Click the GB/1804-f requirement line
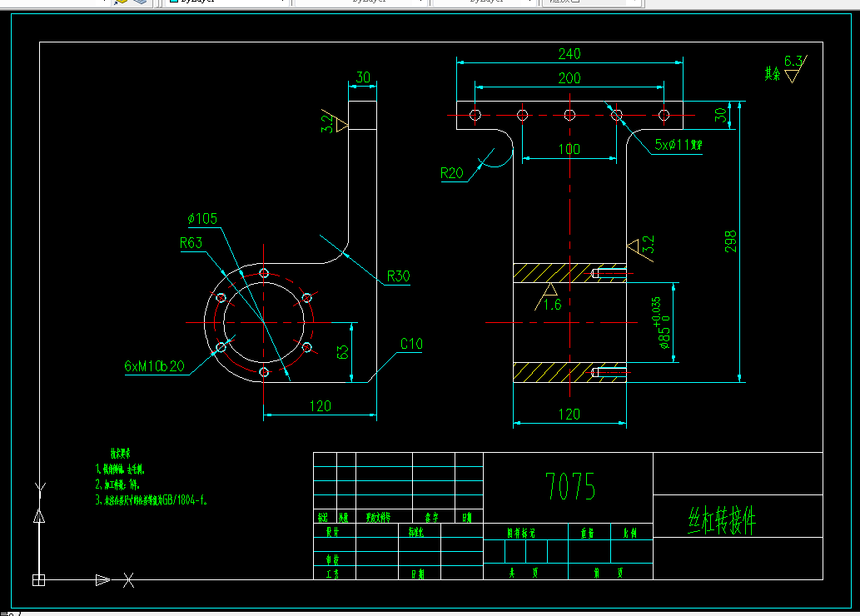This screenshot has width=860, height=616. click(152, 500)
